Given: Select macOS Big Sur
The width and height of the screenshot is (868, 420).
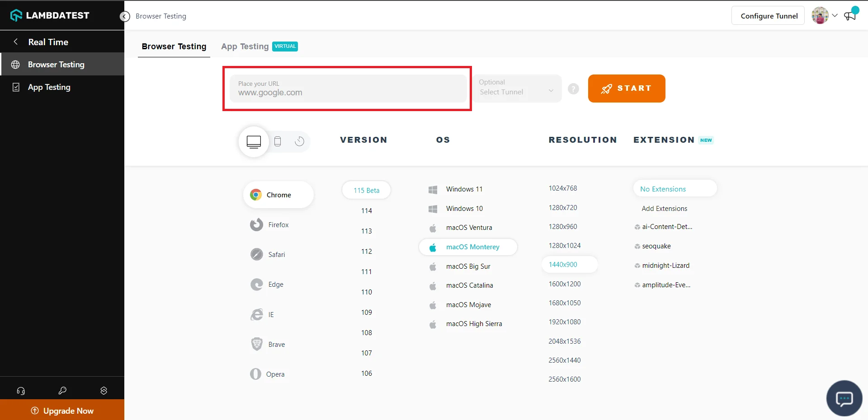Looking at the screenshot, I should click(459, 266).
